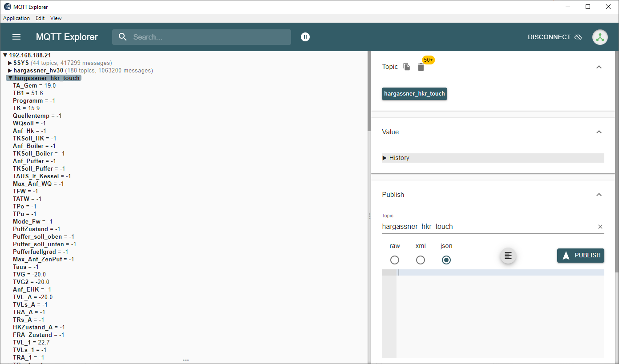Screen dimensions: 619x364
Task: Click the splitter handle between panes
Action: pos(369,216)
